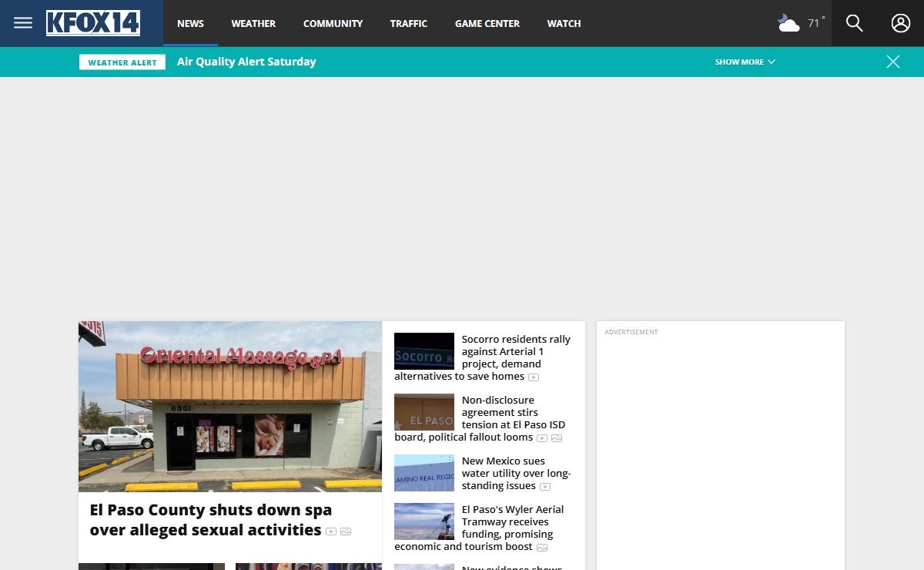The height and width of the screenshot is (570, 924).
Task: Open the Game Center menu
Action: pyautogui.click(x=487, y=23)
